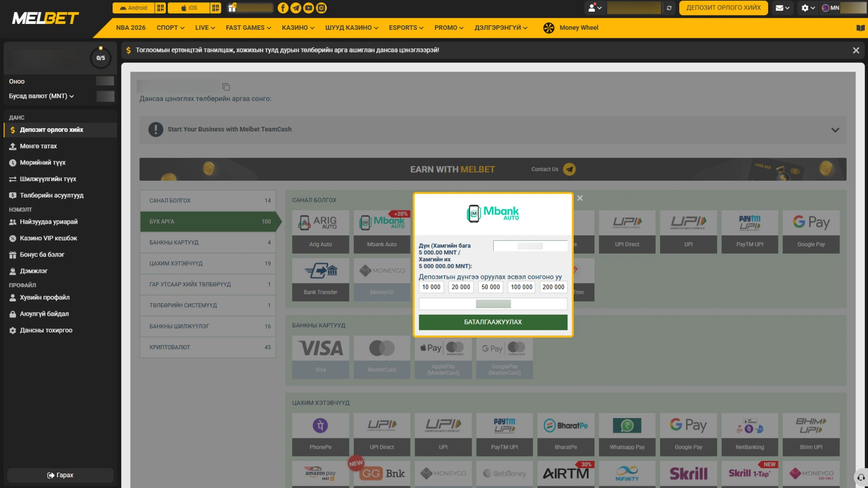Select NetBanking payment option

(x=750, y=435)
